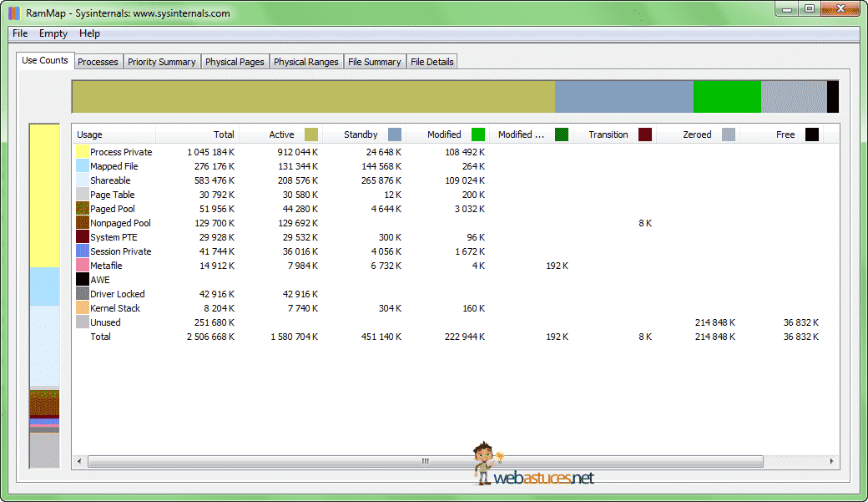Click the yellow Process Private segment of side bar

pos(44,196)
